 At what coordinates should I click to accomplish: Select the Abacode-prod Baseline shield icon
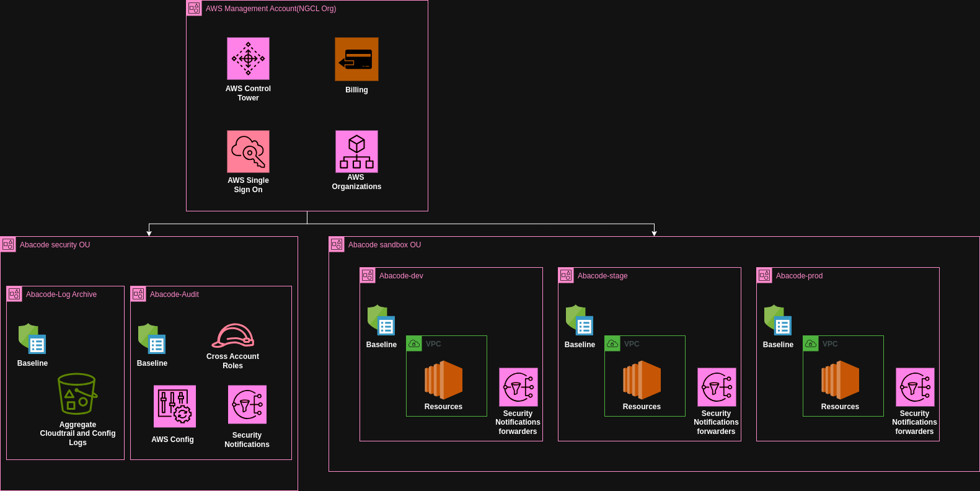click(778, 320)
